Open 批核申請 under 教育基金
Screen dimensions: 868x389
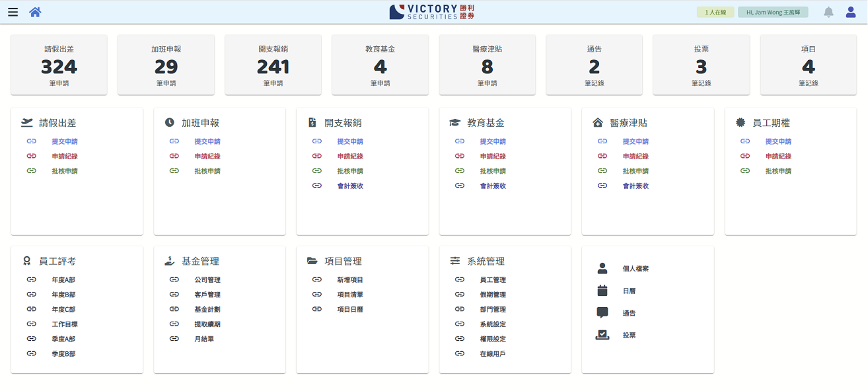point(493,171)
